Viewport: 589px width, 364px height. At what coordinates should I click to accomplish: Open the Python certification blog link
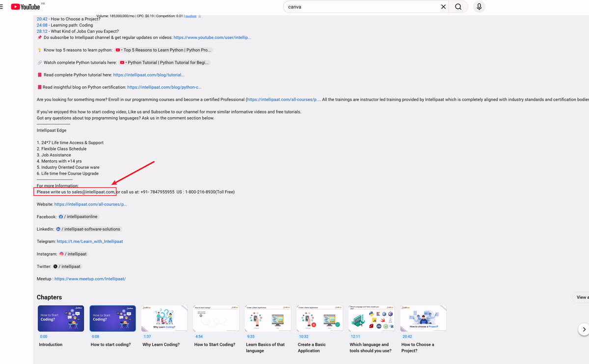coord(164,87)
